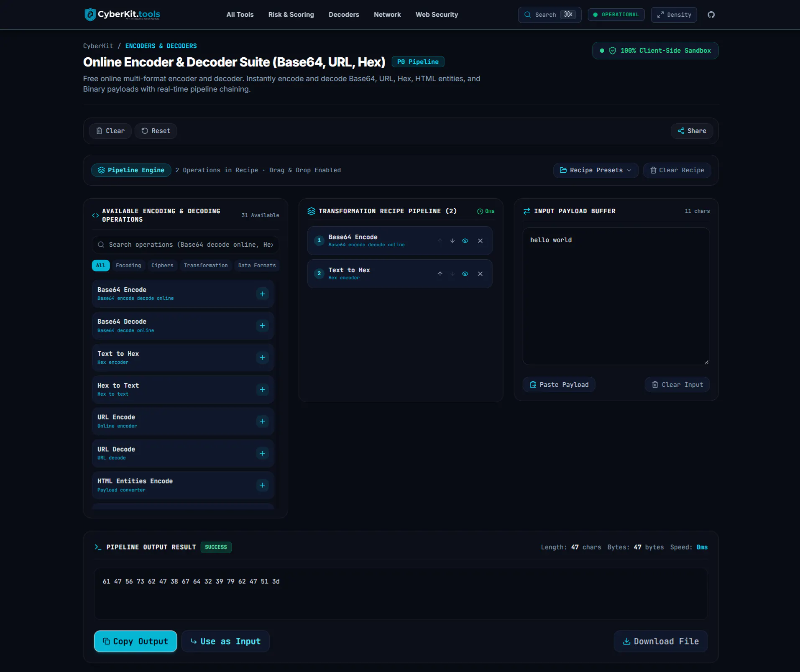Image resolution: width=800 pixels, height=672 pixels.
Task: Add Text to Hex operation with plus icon
Action: click(262, 358)
